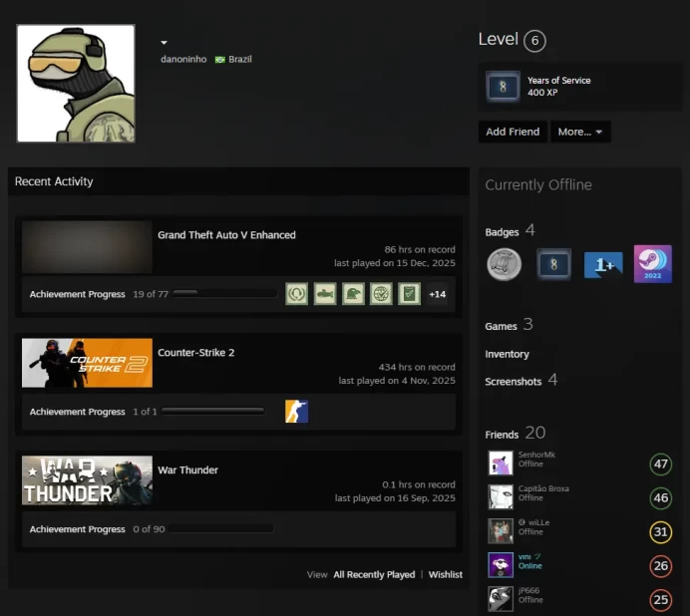The image size is (690, 616).
Task: Click the Steam 2022 replay badge
Action: (x=652, y=264)
